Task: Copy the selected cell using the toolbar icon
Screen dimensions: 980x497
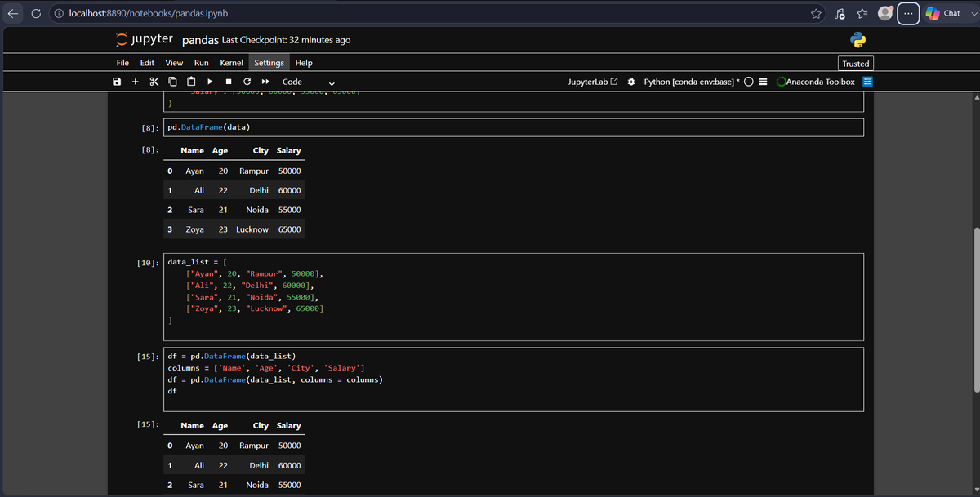Action: coord(172,82)
